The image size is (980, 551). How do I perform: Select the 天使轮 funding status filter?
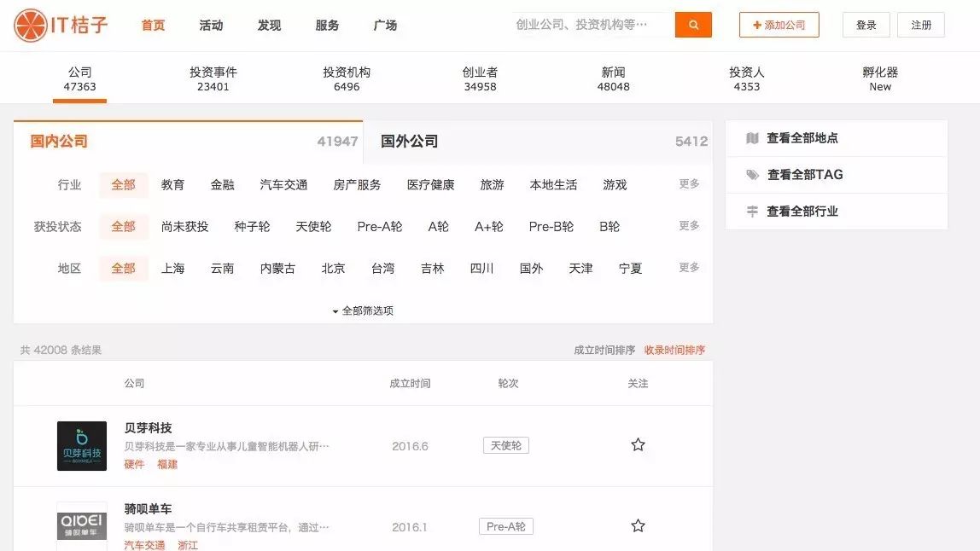click(314, 226)
